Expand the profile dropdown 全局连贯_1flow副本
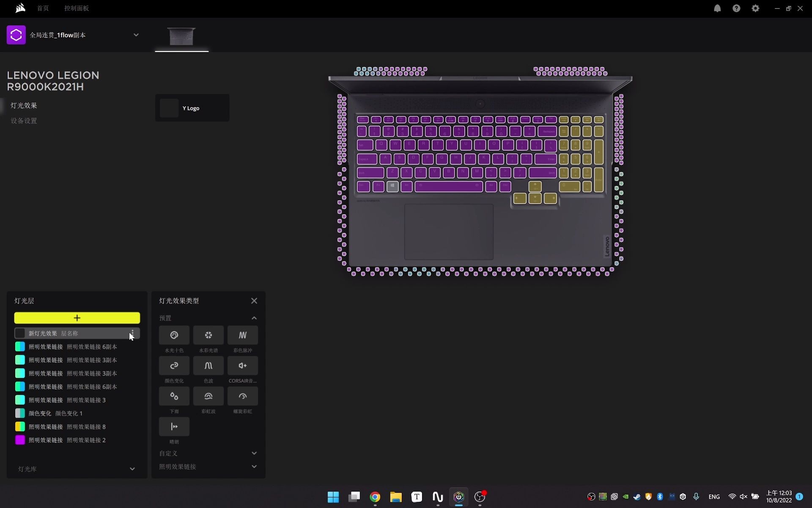Screen dimensions: 812x508 point(136,35)
